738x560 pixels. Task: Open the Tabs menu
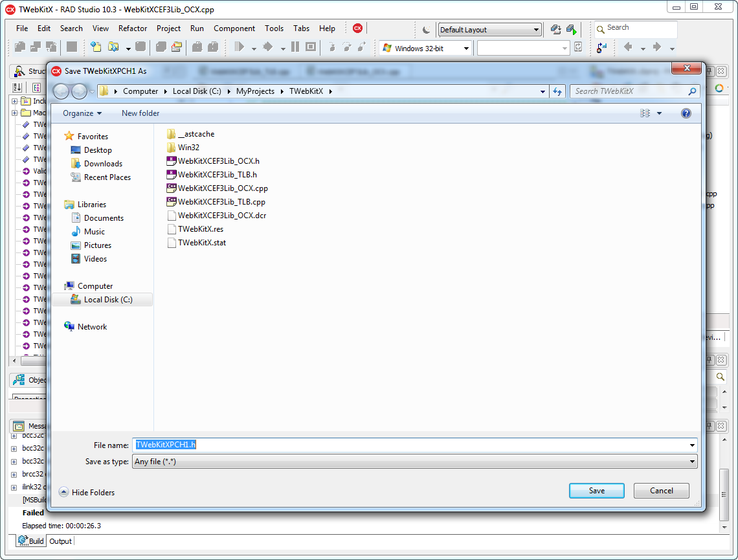[x=301, y=28]
